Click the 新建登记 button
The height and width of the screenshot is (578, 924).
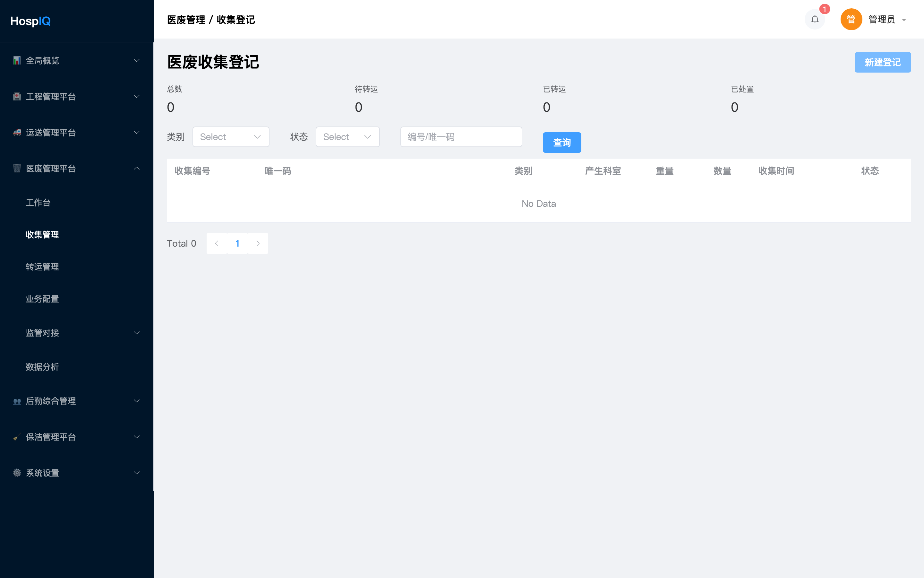pos(882,62)
